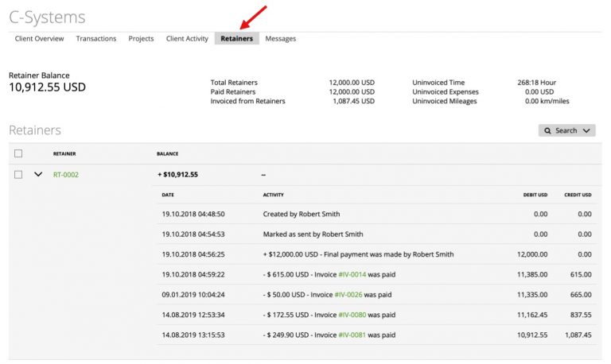
Task: Click the Total Retainers label
Action: [234, 83]
